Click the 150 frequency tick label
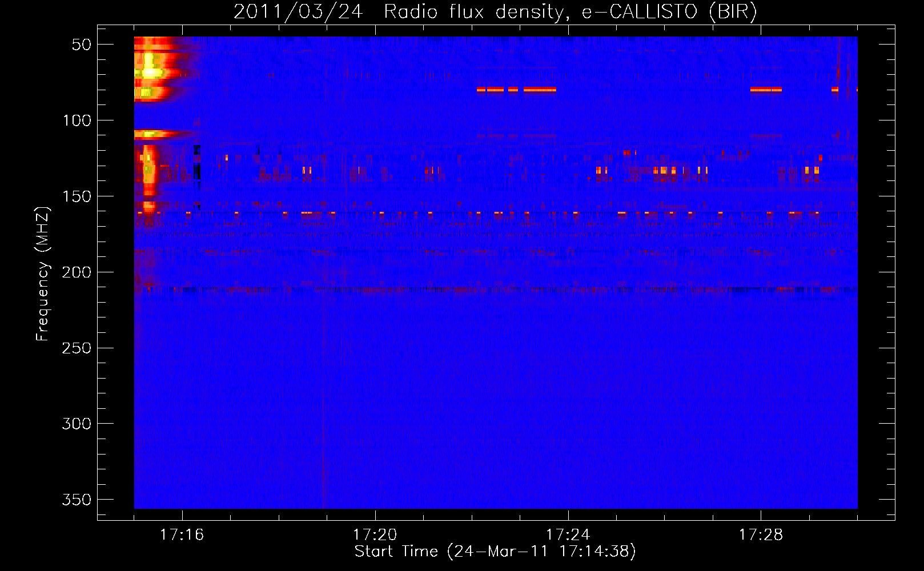Screen dimensions: 924x571 (77, 196)
